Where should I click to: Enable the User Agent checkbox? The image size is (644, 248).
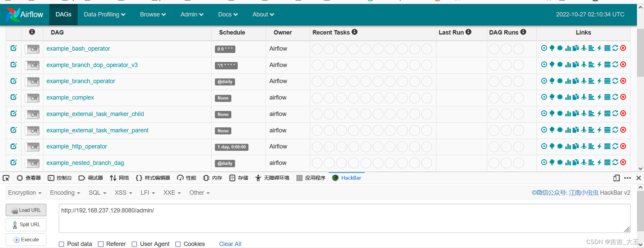click(x=134, y=244)
